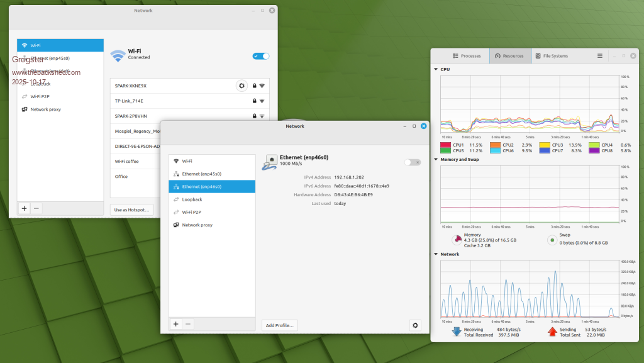Select TP-Link_714E from the Wi-Fi list

coord(129,101)
